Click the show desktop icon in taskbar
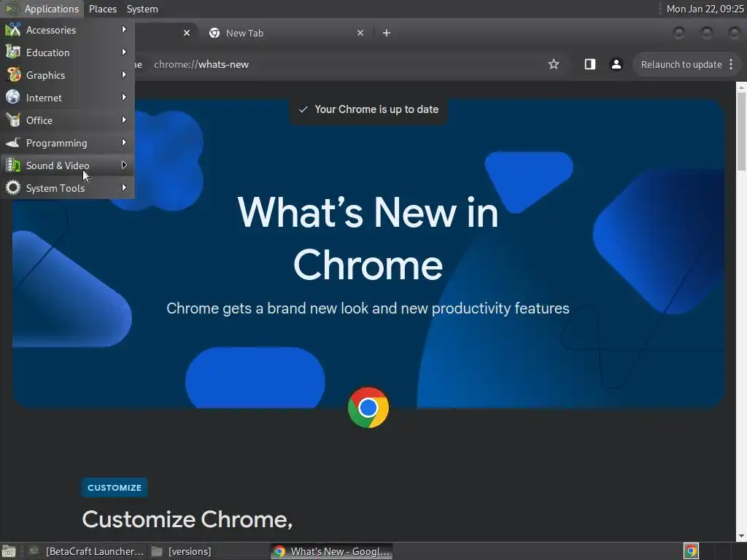Screen dimensions: 747x560 pyautogui.click(x=9, y=551)
